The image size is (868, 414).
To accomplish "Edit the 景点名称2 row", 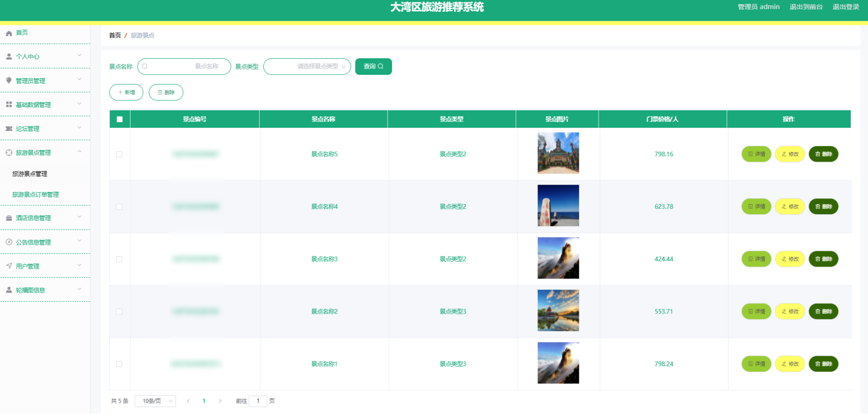I will click(x=790, y=312).
